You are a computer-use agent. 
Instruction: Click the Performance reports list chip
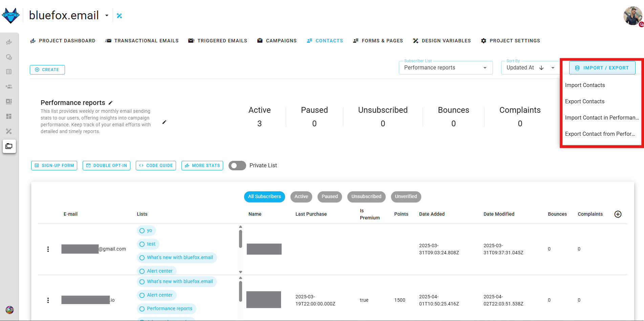[x=166, y=309]
